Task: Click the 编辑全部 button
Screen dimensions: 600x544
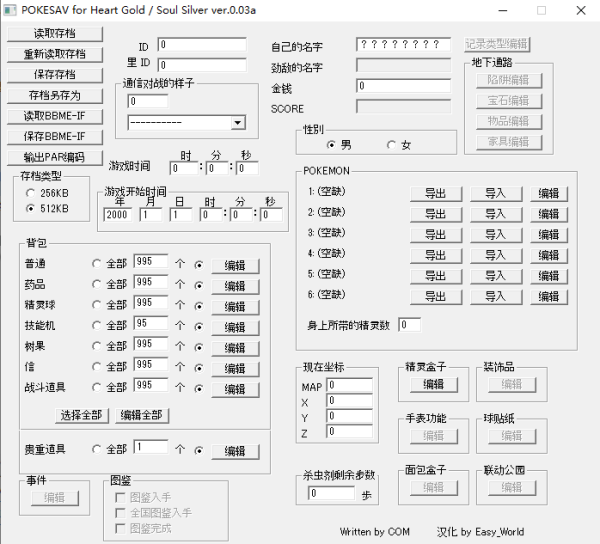Action: (x=142, y=415)
